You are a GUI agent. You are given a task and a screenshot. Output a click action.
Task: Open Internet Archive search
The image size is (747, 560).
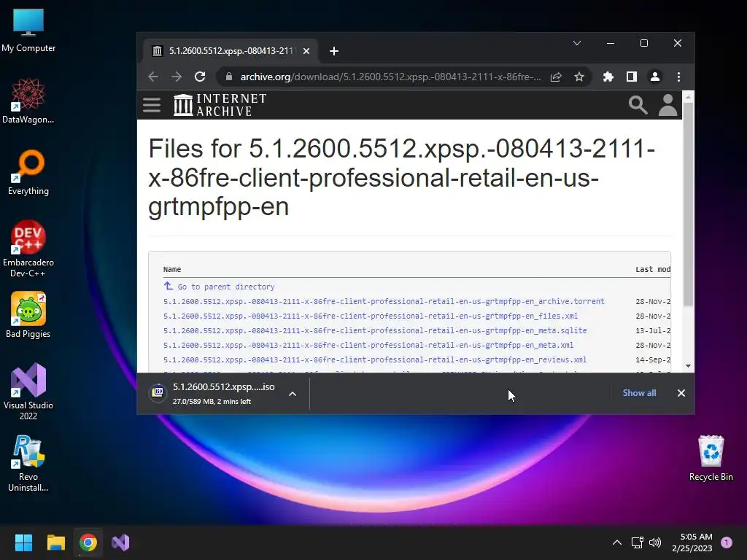point(638,105)
